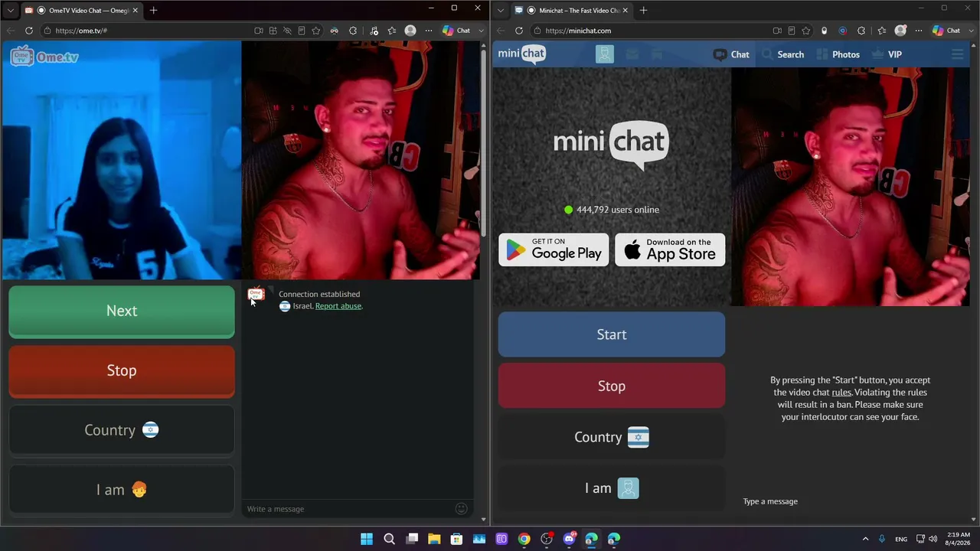Open the Minichat hamburger menu

[x=957, y=54]
